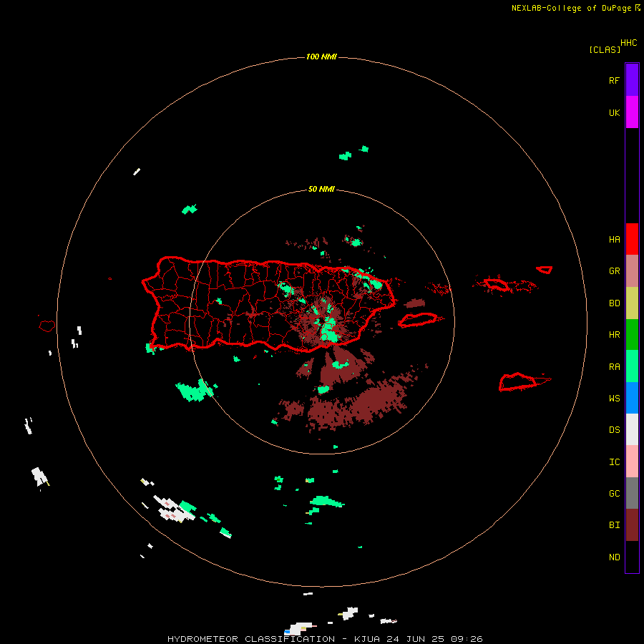The width and height of the screenshot is (644, 644).
Task: Click the 'WS' legend label
Action: pyautogui.click(x=614, y=399)
